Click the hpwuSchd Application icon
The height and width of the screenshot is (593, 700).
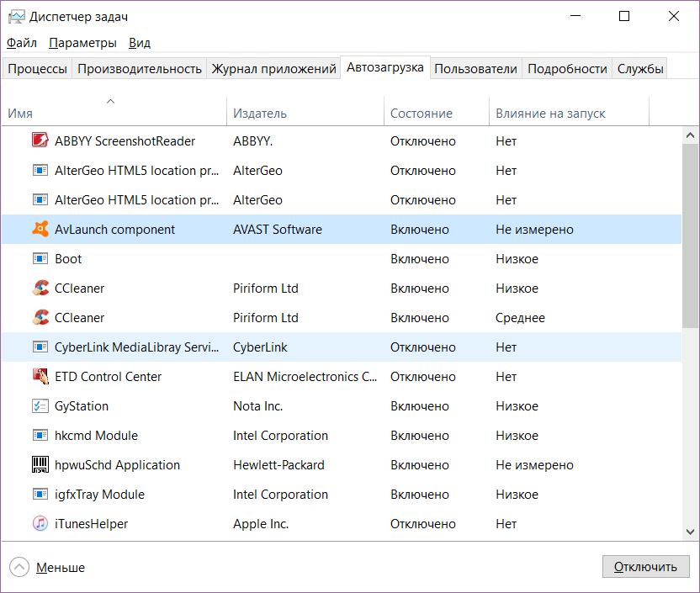[x=40, y=464]
